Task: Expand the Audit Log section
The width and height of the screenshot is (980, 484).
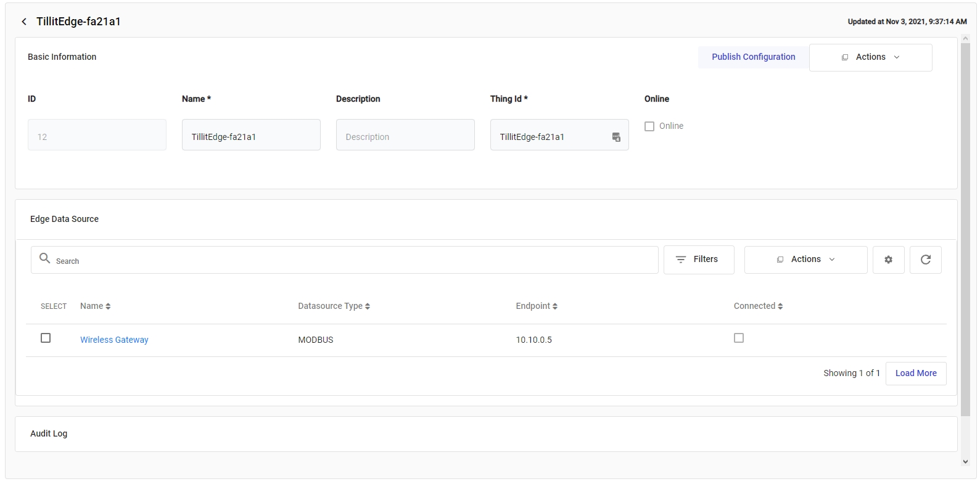Action: tap(49, 433)
